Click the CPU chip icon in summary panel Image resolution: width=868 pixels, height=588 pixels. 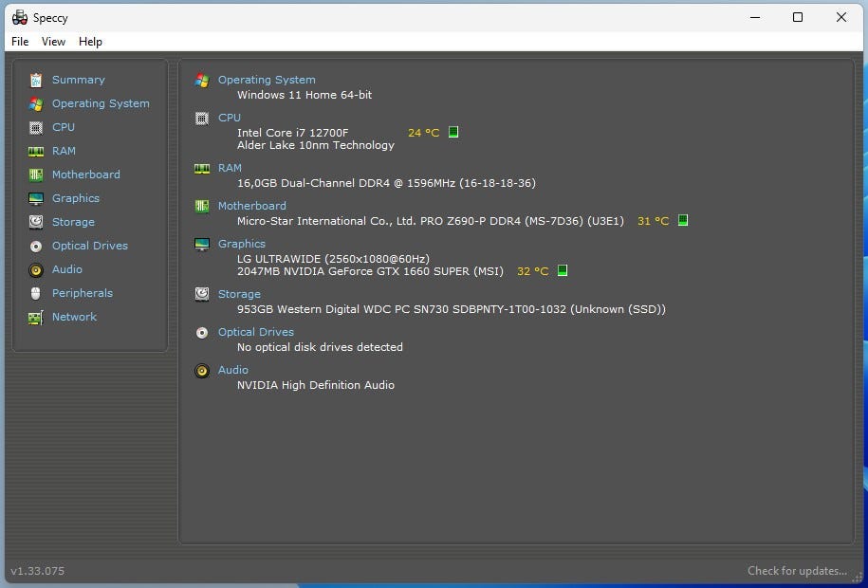pos(202,119)
